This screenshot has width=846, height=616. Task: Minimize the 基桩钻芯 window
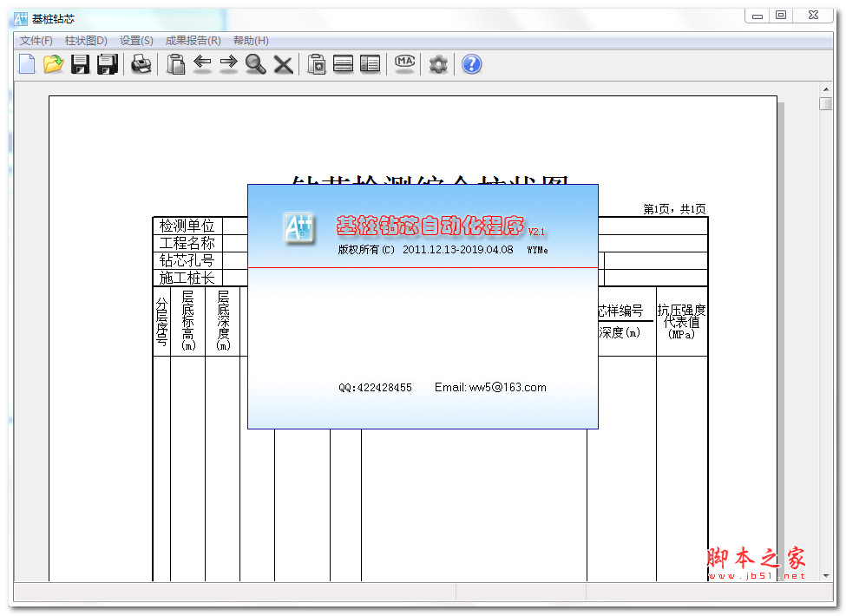click(757, 16)
